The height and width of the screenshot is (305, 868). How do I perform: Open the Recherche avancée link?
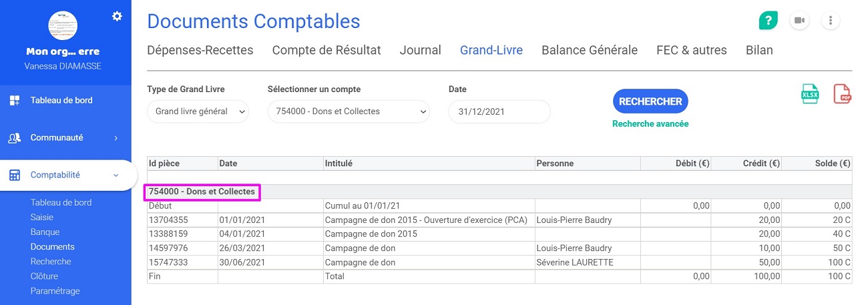coord(650,124)
